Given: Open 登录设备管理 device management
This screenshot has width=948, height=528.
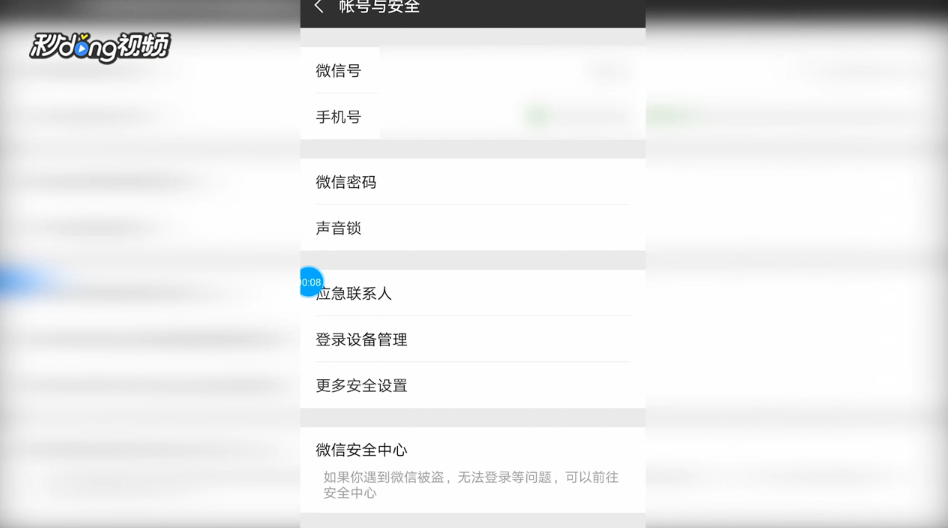Looking at the screenshot, I should click(473, 339).
